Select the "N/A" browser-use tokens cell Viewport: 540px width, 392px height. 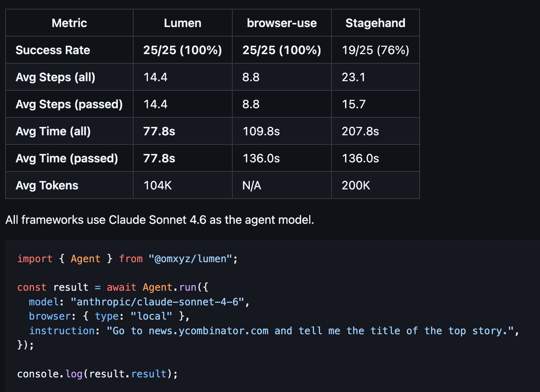click(x=252, y=185)
